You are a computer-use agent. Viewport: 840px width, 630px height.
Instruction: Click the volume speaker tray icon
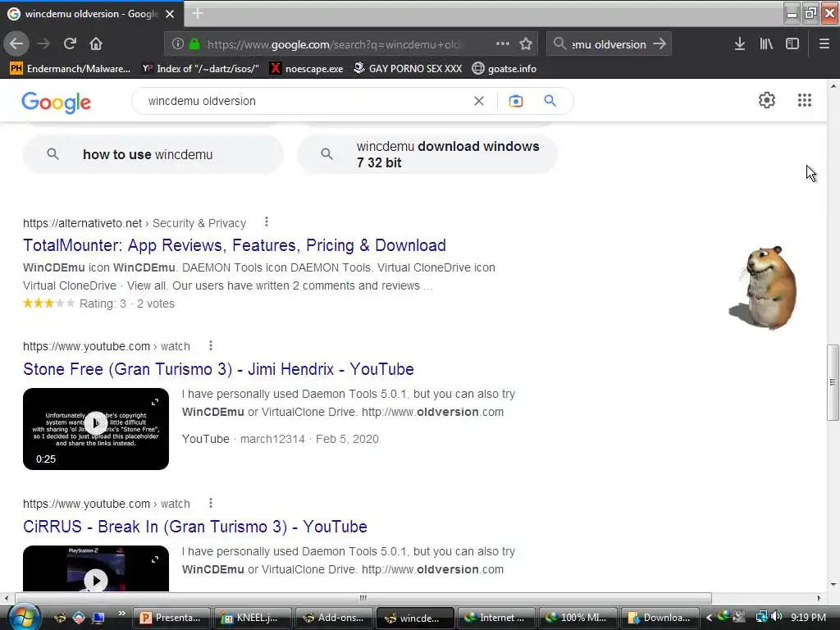point(777,617)
